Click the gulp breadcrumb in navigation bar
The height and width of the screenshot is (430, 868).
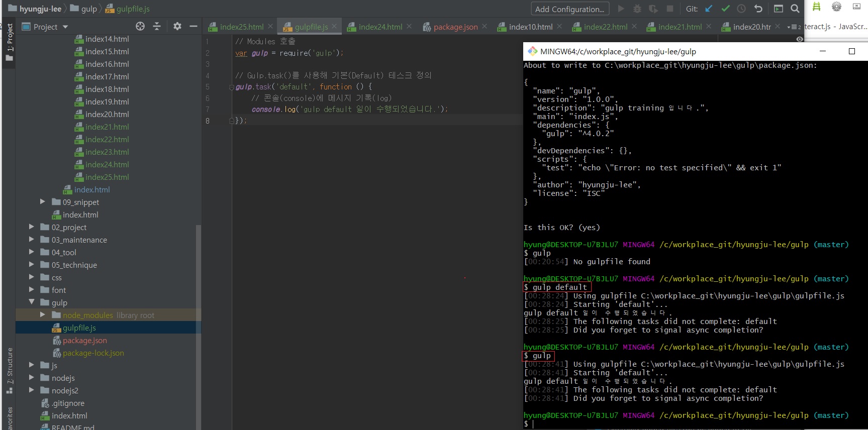[88, 9]
